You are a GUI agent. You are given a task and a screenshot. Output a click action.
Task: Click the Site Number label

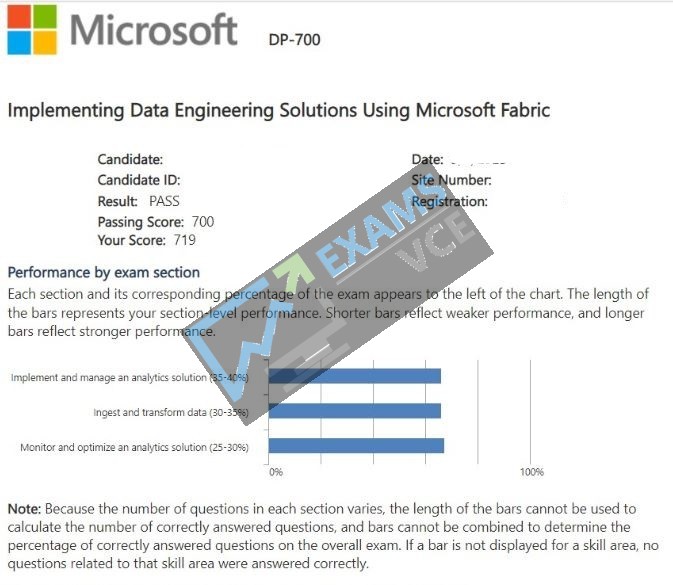pyautogui.click(x=451, y=180)
